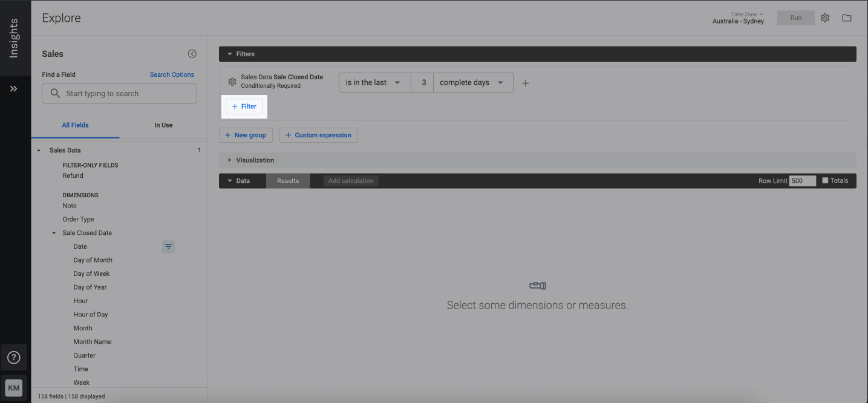The height and width of the screenshot is (403, 868).
Task: Open the folder icon in top right
Action: pos(847,18)
